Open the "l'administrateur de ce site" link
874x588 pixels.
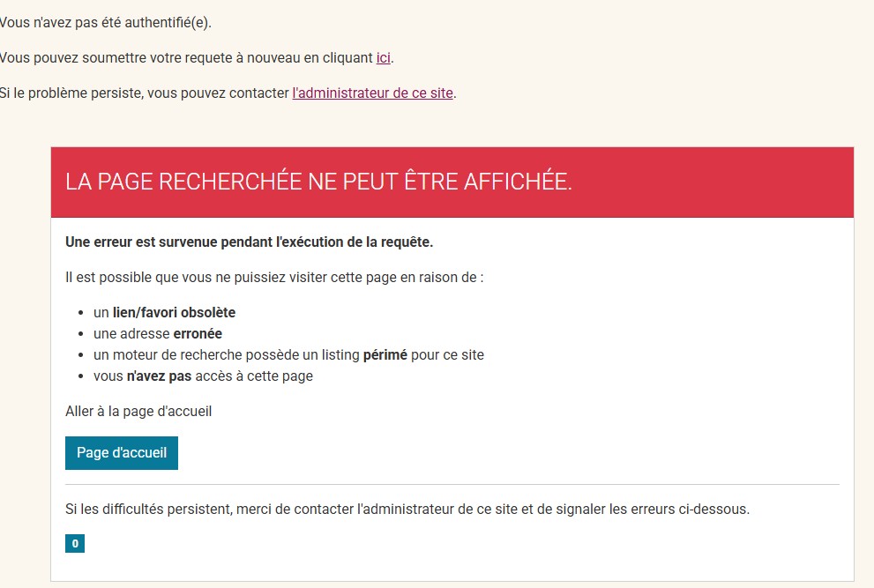(372, 93)
